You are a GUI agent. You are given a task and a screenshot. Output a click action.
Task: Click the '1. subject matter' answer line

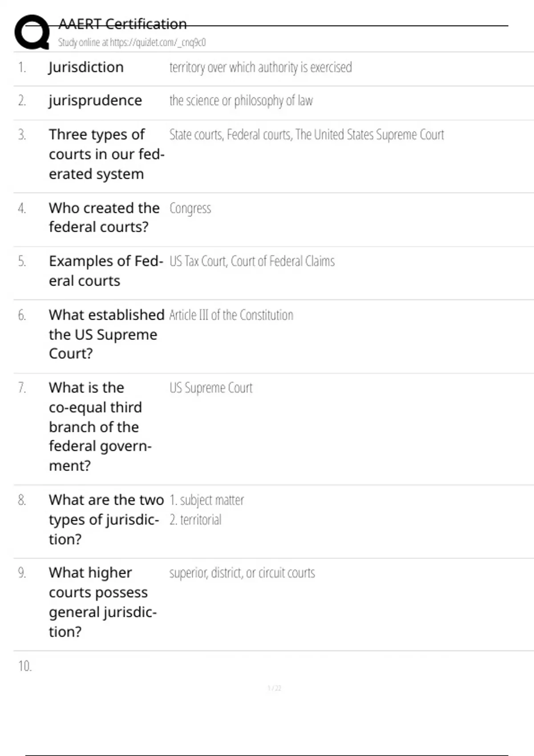pyautogui.click(x=206, y=500)
